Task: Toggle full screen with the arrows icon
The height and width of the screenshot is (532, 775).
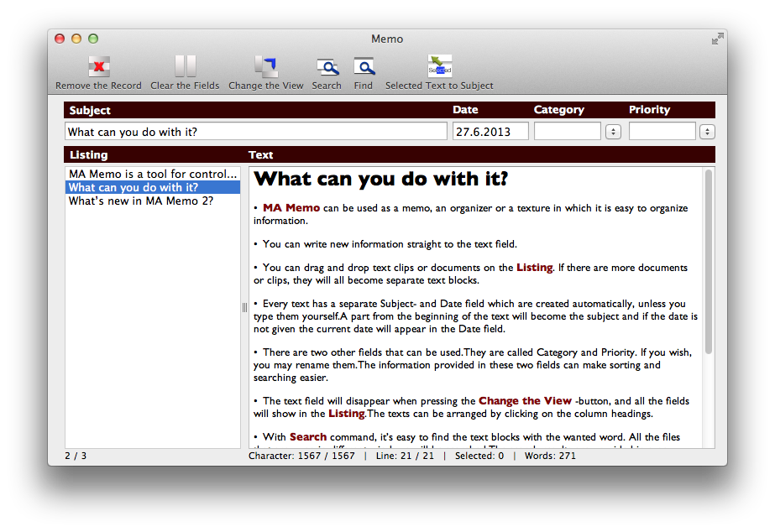Action: pos(717,39)
